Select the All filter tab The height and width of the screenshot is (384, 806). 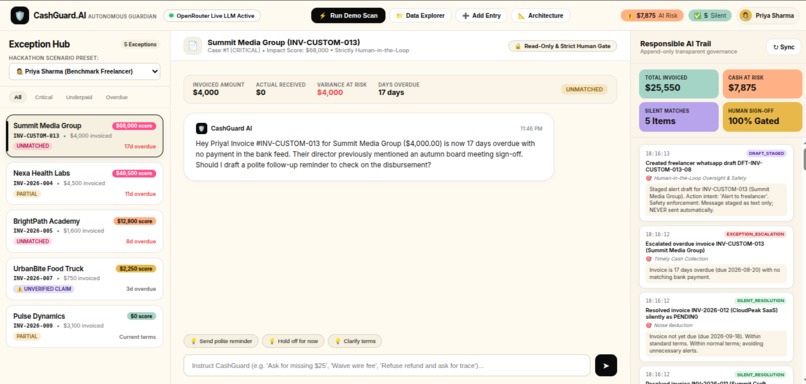point(18,97)
